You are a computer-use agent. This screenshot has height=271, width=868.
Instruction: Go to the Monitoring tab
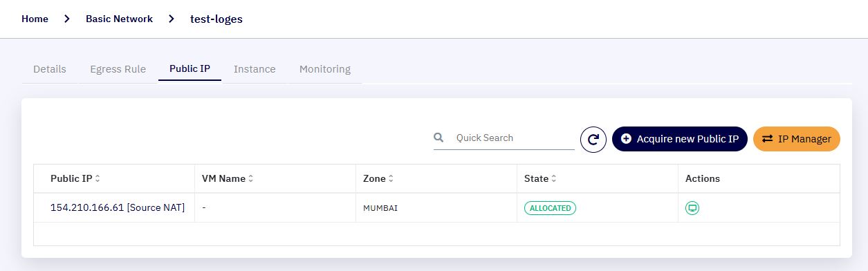point(325,69)
